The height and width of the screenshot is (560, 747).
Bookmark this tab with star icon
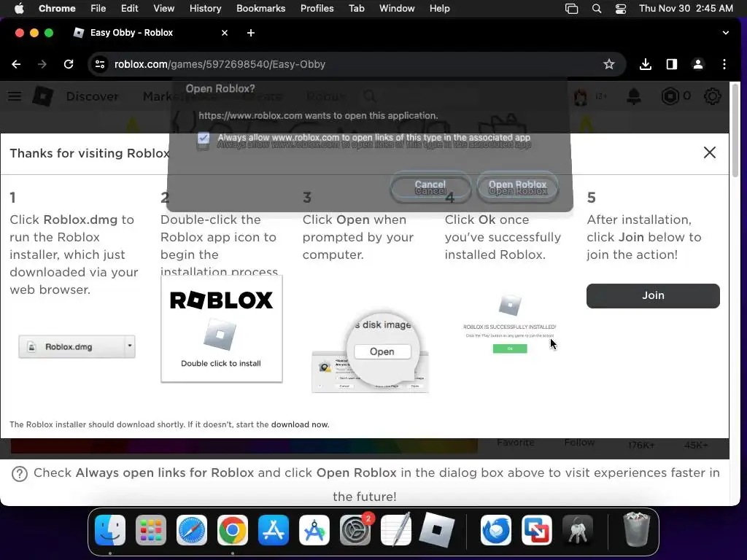(609, 64)
